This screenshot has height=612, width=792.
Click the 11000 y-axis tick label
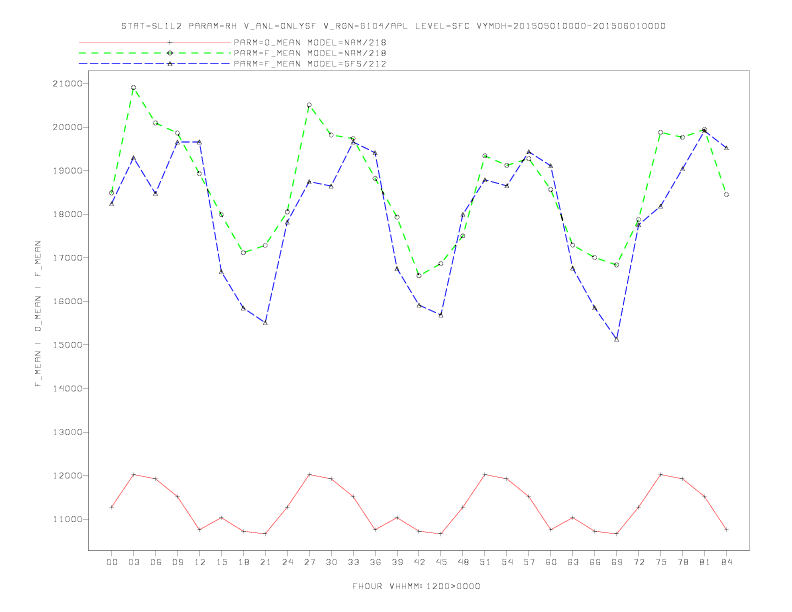(x=67, y=520)
